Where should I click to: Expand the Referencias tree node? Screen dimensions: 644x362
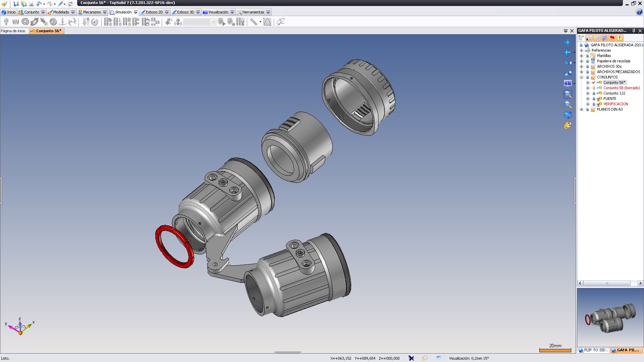tap(581, 50)
